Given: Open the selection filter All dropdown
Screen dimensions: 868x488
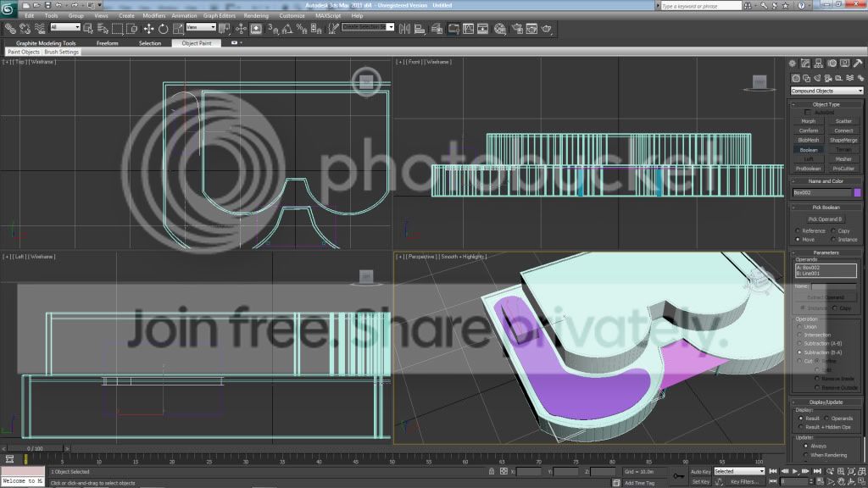Looking at the screenshot, I should tap(65, 27).
